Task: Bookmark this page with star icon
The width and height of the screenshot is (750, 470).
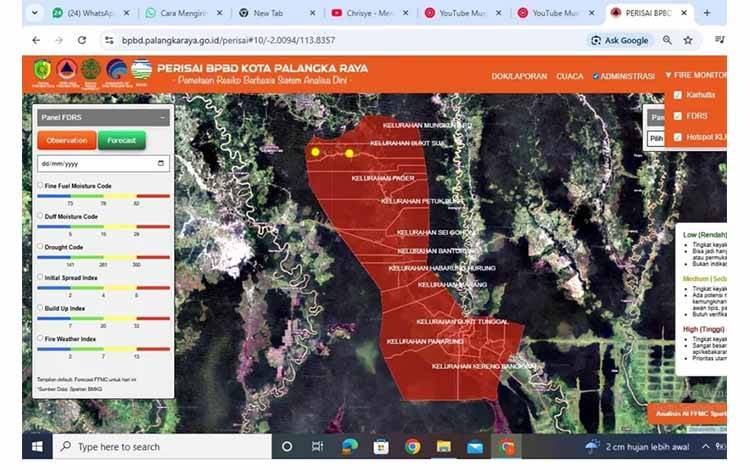Action: pos(688,41)
